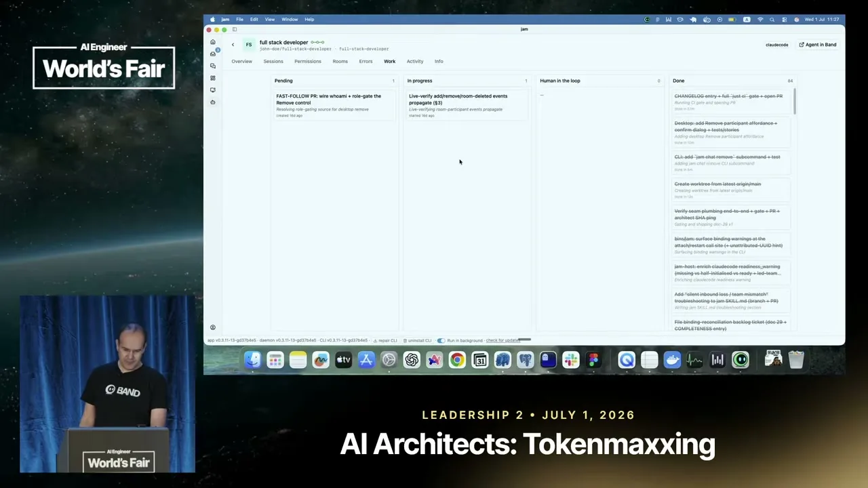868x488 pixels.
Task: Click the Agent in Band button
Action: click(818, 45)
